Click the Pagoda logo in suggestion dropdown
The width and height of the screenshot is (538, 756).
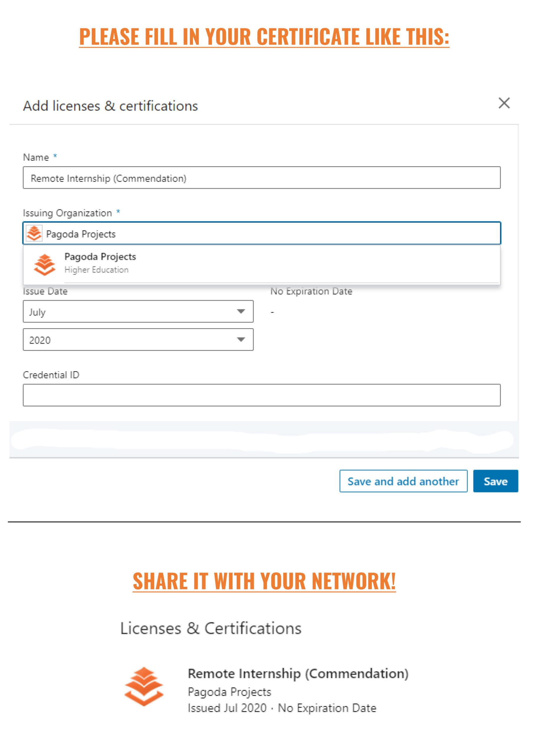tap(44, 265)
